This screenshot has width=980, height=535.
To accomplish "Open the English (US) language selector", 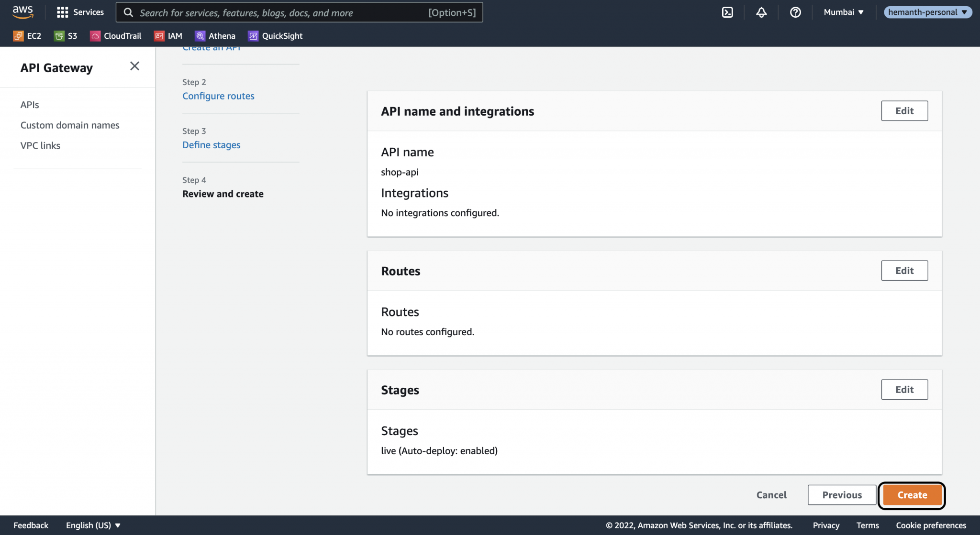I will pyautogui.click(x=92, y=525).
